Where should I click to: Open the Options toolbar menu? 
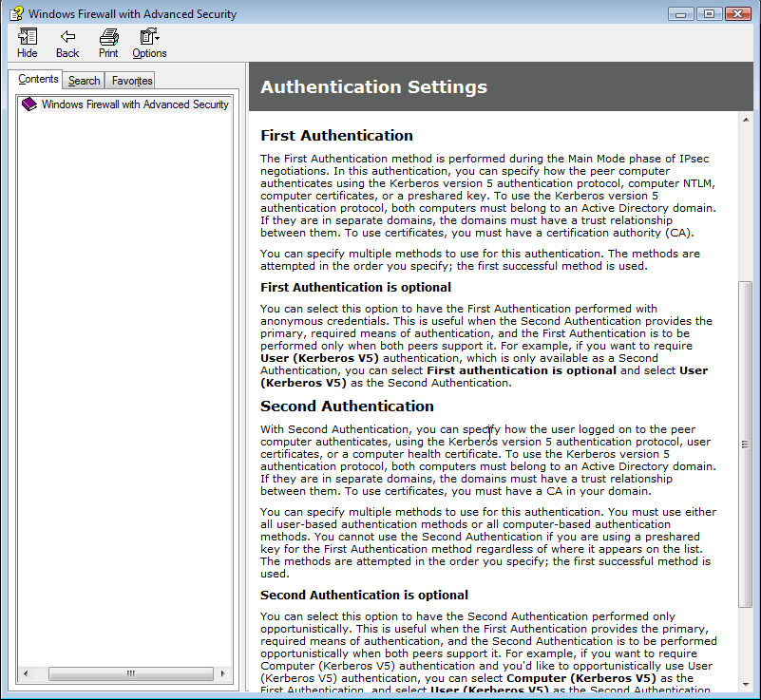(x=149, y=43)
